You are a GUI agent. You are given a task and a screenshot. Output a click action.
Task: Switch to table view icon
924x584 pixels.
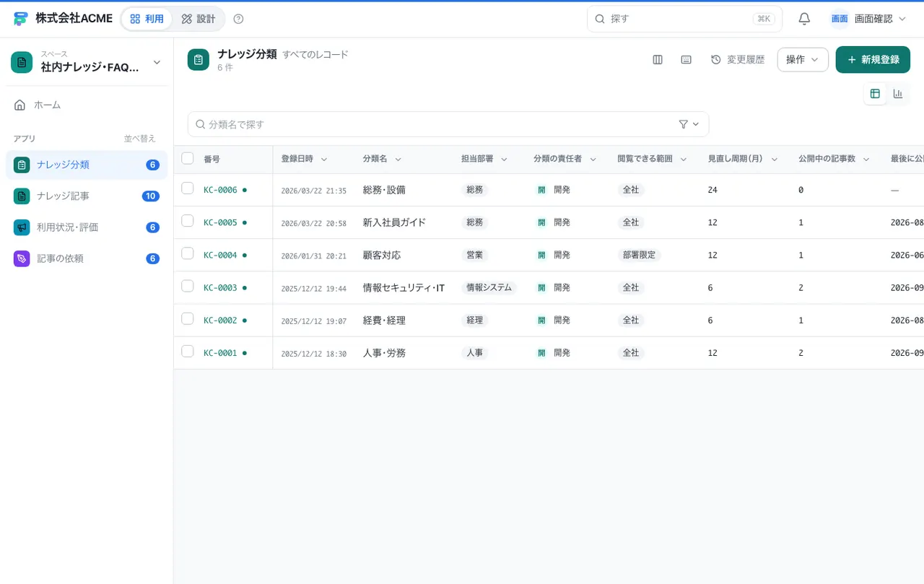875,94
